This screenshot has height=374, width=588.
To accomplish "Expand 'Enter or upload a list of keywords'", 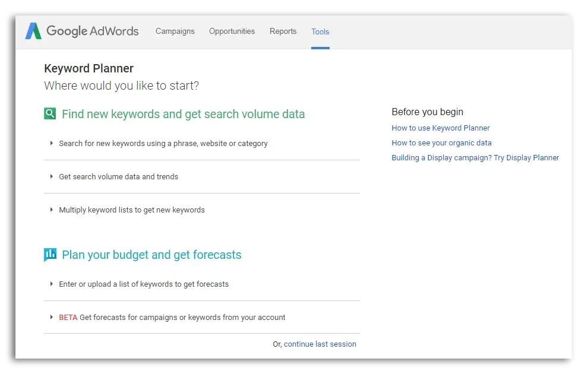I will coord(143,284).
